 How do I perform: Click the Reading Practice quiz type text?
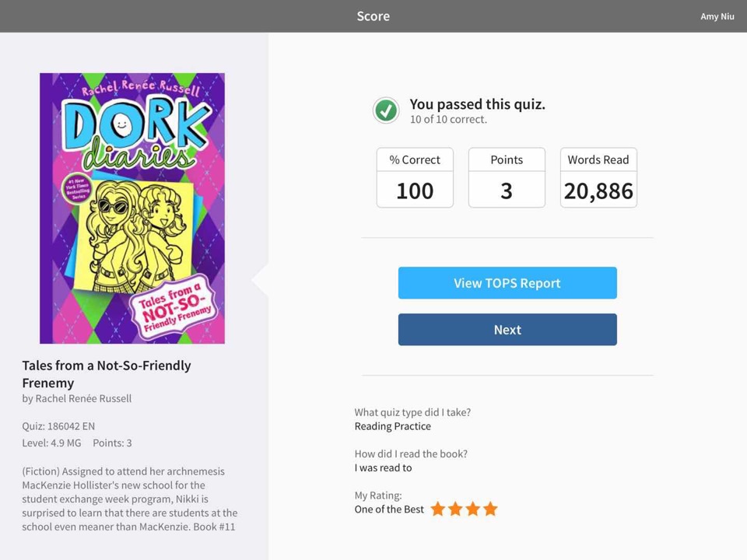tap(392, 426)
